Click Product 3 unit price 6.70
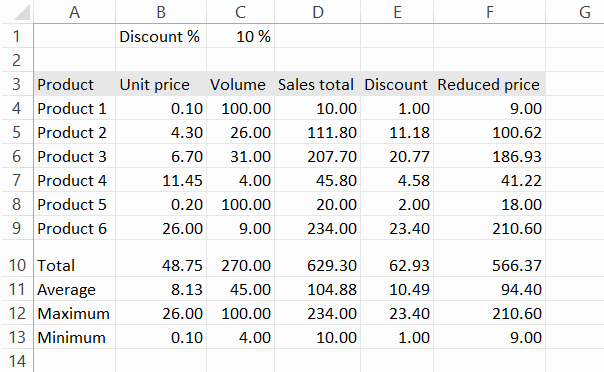This screenshot has height=372, width=604. [x=161, y=156]
